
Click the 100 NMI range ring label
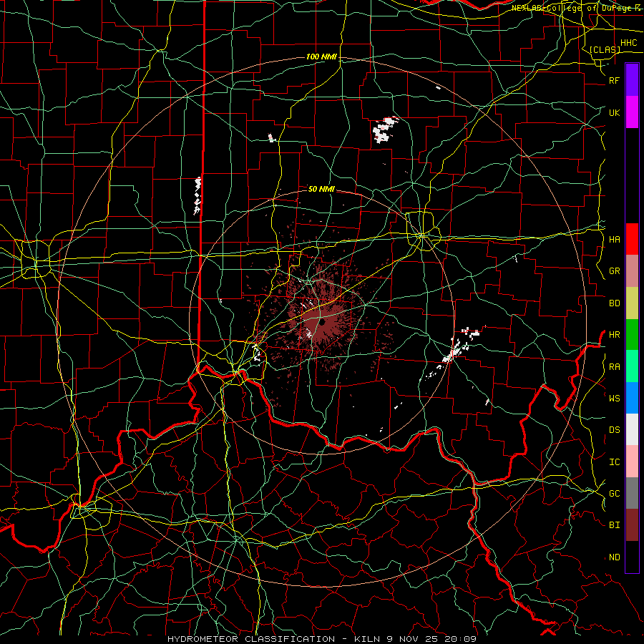321,57
